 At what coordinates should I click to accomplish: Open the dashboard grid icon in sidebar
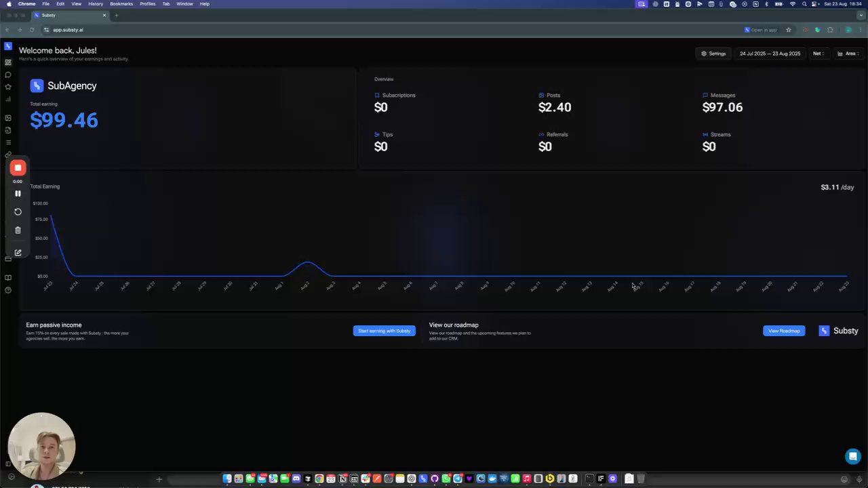point(8,62)
